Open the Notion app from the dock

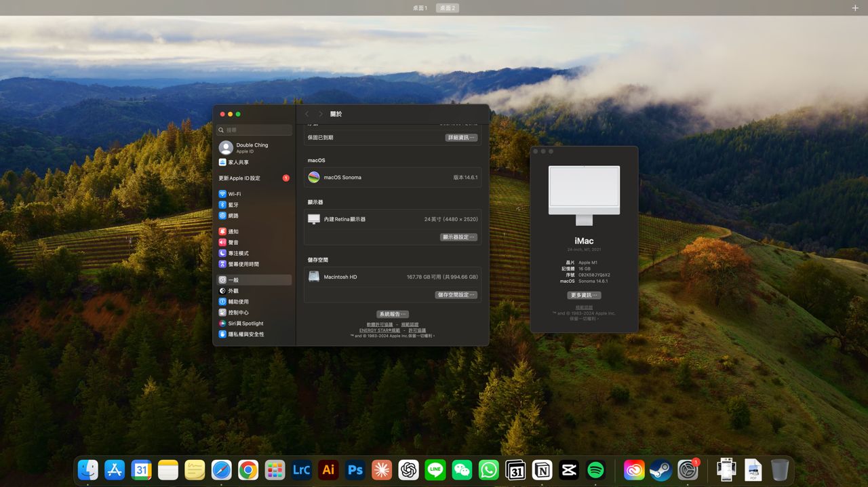point(542,470)
